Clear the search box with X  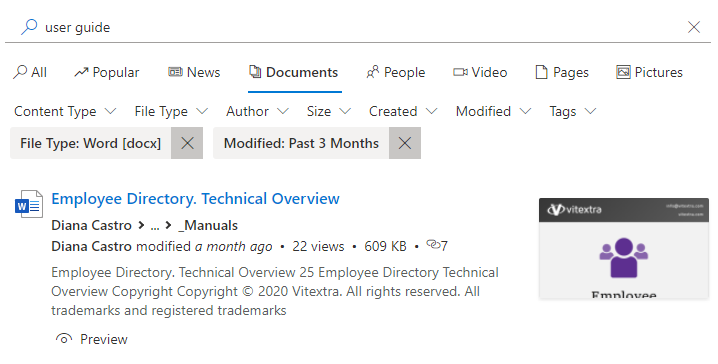(x=694, y=27)
